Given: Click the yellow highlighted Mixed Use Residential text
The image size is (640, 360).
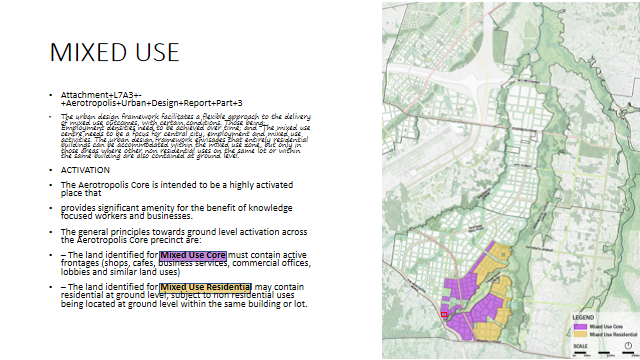Looking at the screenshot, I should pos(205,287).
